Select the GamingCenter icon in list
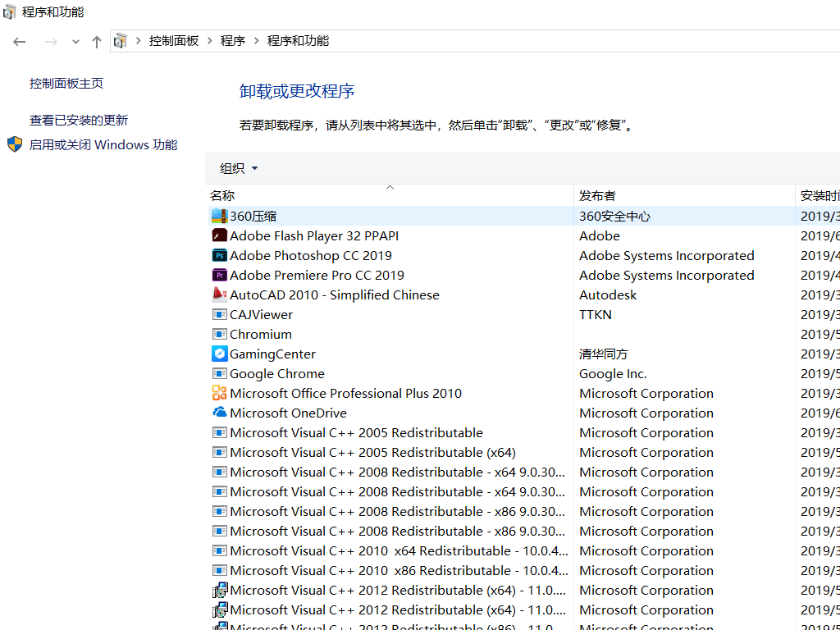 (x=219, y=354)
